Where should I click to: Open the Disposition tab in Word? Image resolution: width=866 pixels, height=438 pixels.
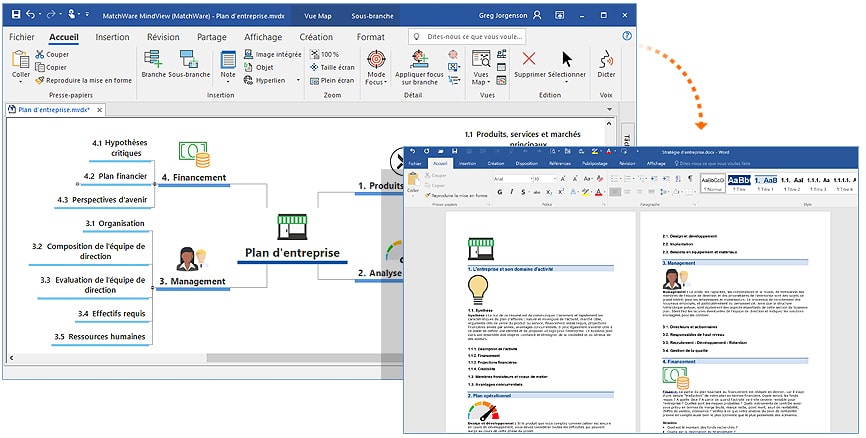pos(526,163)
